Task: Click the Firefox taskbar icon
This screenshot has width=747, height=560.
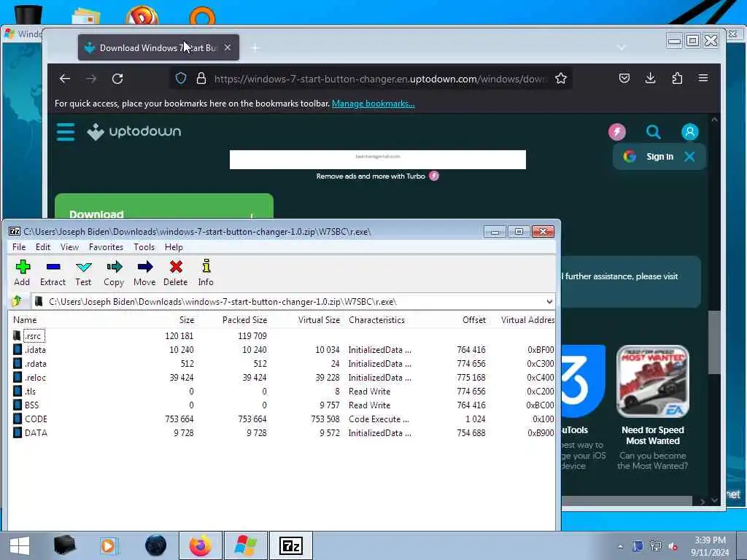Action: (201, 545)
